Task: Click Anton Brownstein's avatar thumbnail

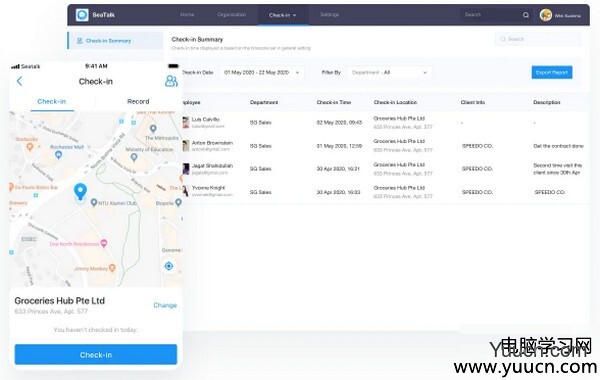Action: point(186,145)
